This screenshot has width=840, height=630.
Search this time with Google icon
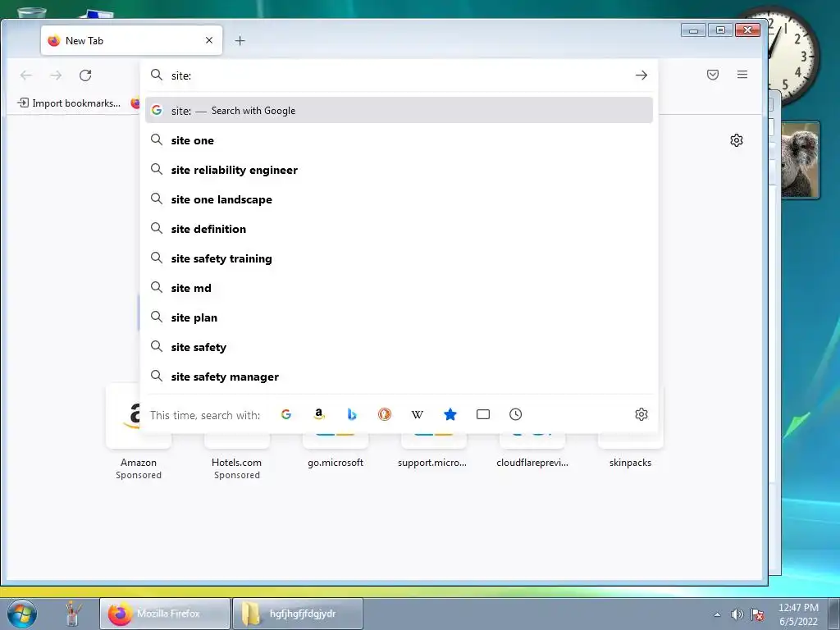pyautogui.click(x=286, y=414)
